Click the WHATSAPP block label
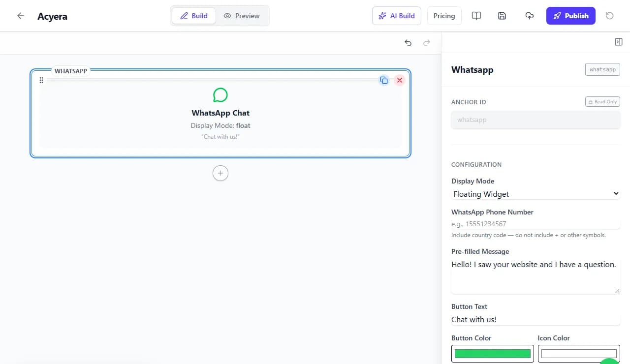The image size is (630, 364). click(71, 71)
